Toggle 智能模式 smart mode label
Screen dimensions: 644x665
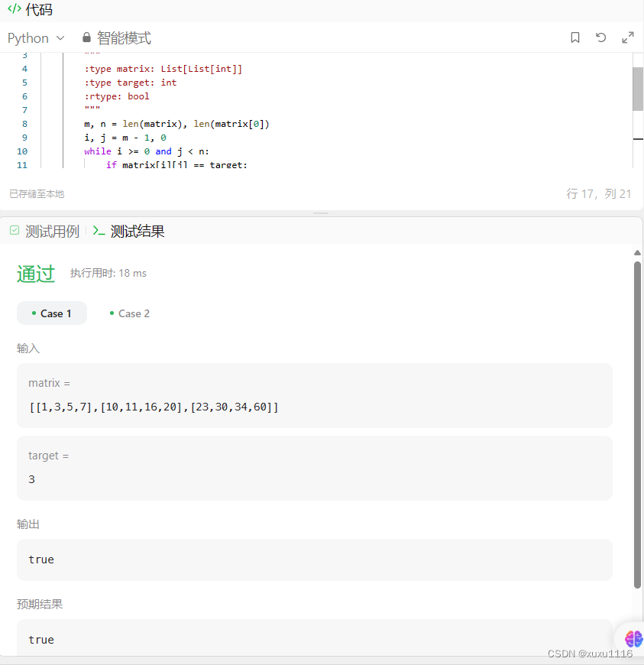click(124, 38)
